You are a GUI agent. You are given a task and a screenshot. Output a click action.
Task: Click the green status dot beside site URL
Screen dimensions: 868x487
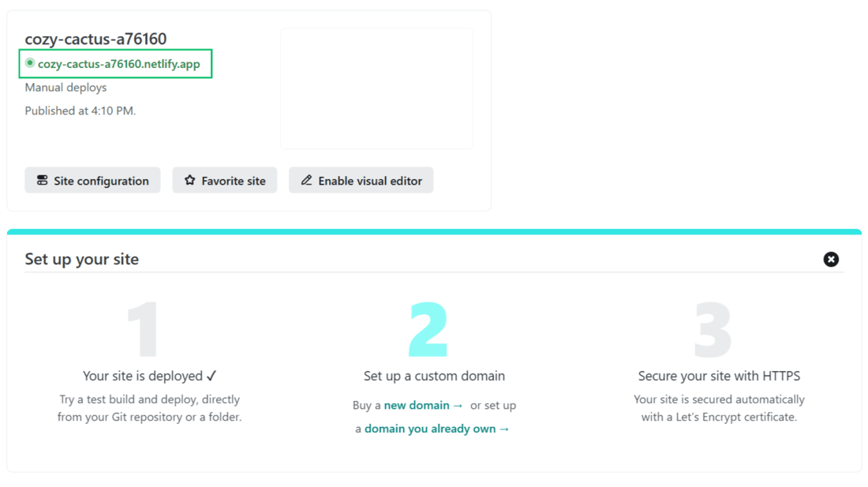30,63
